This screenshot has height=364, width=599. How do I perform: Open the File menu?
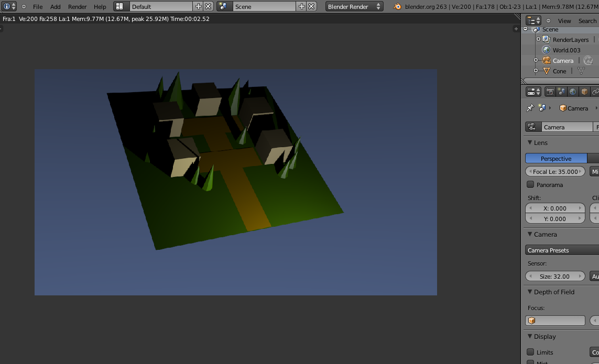(37, 6)
